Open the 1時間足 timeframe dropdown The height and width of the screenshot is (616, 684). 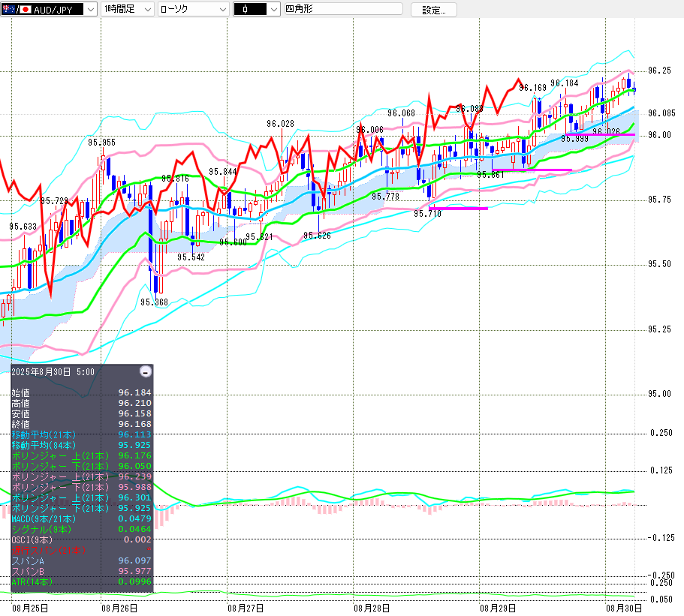coord(128,9)
